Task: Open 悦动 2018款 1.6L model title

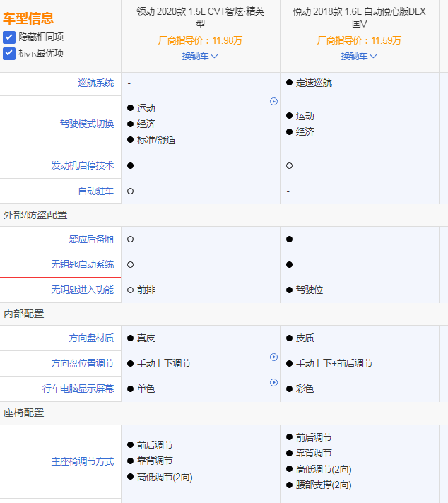Action: (359, 18)
